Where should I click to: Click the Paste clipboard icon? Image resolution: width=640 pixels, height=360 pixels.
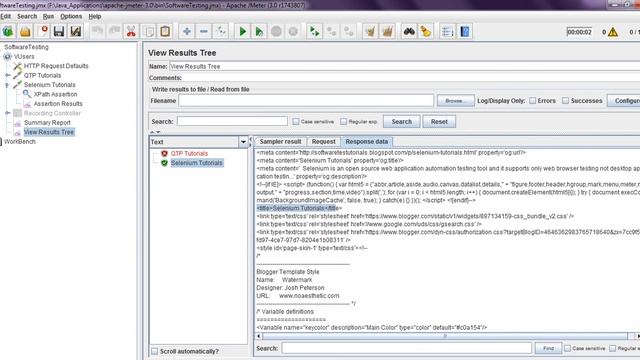[x=165, y=31]
